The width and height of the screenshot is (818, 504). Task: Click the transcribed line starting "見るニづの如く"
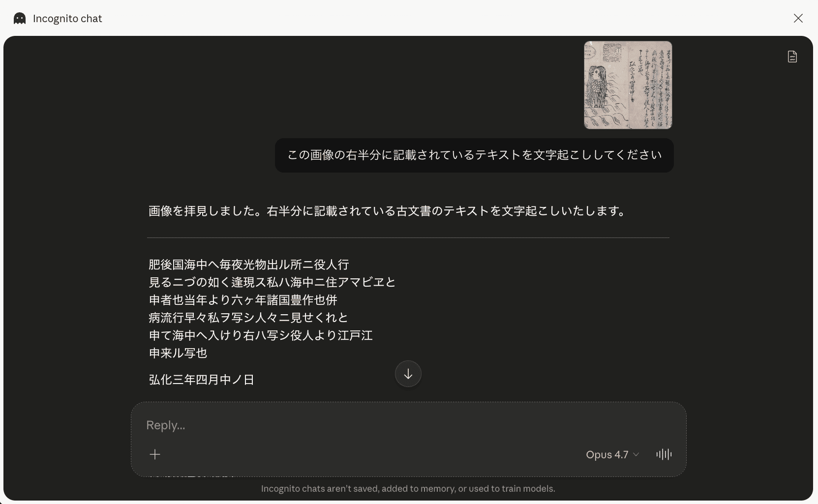(x=272, y=282)
